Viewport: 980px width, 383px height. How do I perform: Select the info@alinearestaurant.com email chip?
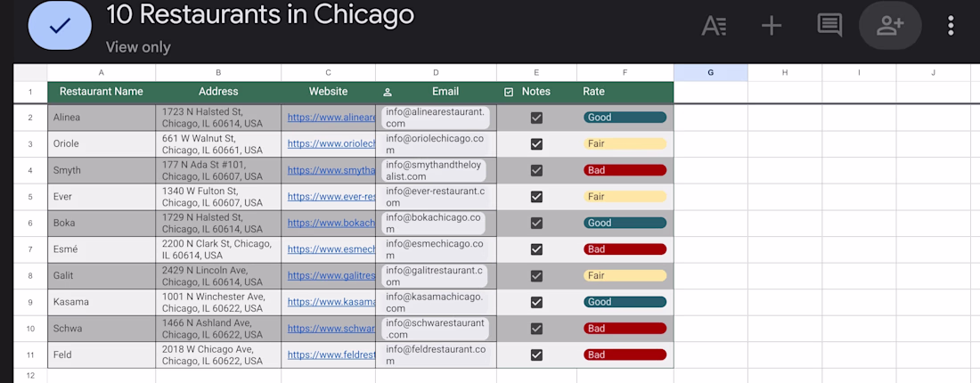click(x=436, y=118)
